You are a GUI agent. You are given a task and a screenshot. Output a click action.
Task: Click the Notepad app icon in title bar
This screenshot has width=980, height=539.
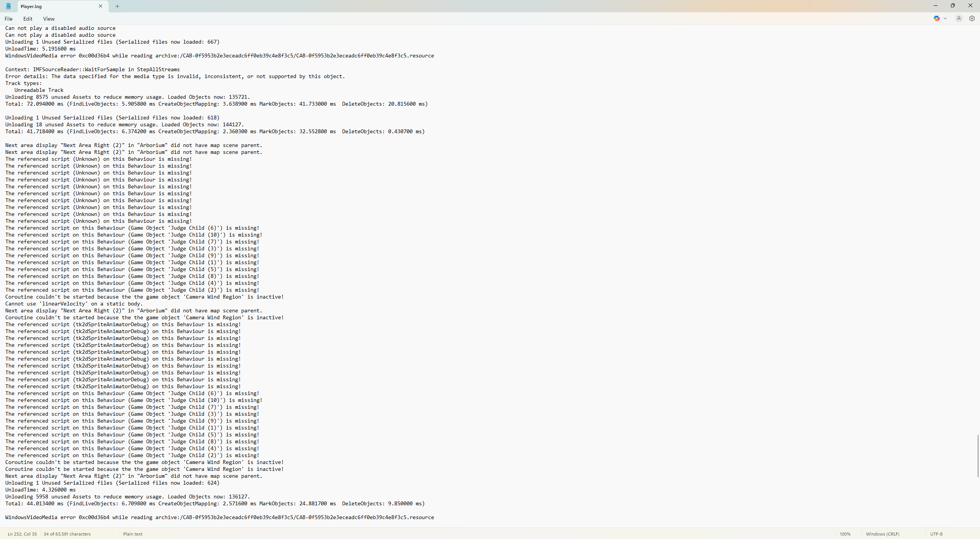(8, 6)
